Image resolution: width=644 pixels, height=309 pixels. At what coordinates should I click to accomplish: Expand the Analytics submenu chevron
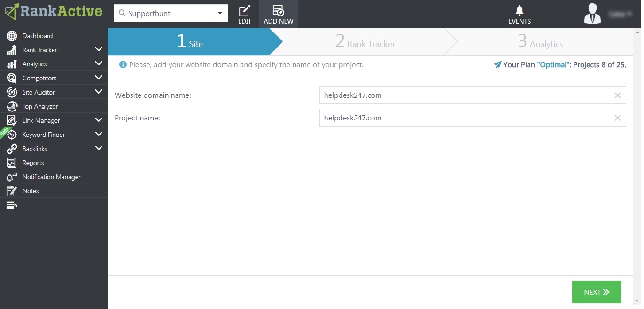coord(98,63)
